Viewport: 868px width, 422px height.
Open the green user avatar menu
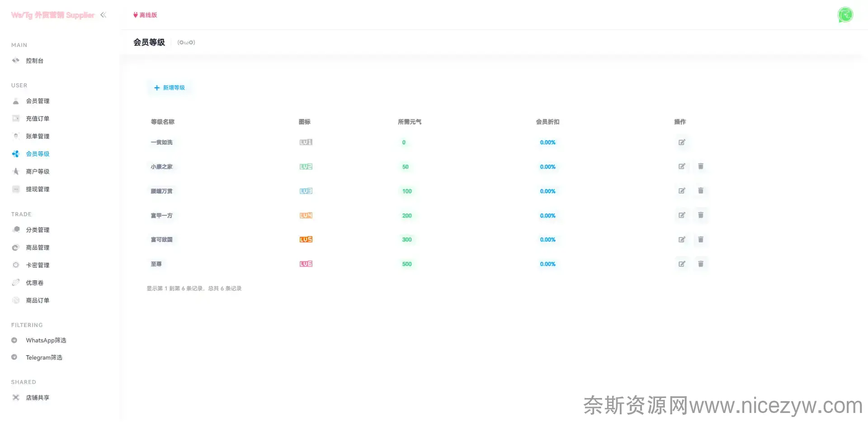pyautogui.click(x=845, y=15)
